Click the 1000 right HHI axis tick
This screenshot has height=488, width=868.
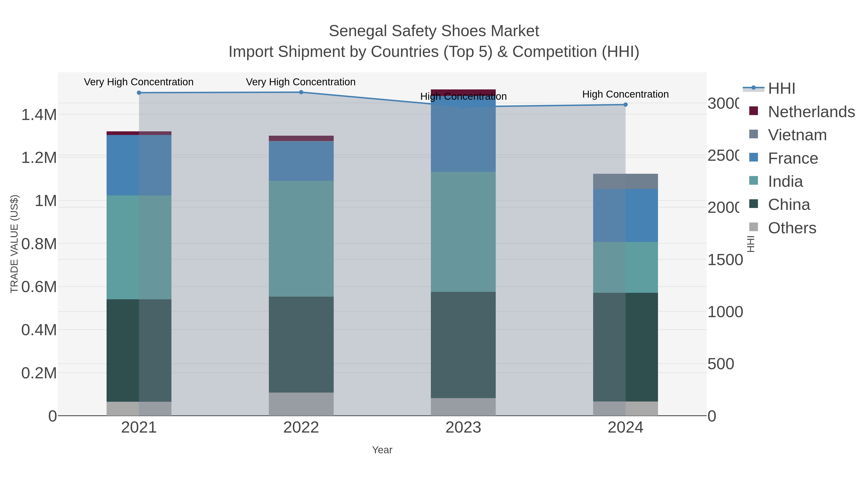click(725, 312)
